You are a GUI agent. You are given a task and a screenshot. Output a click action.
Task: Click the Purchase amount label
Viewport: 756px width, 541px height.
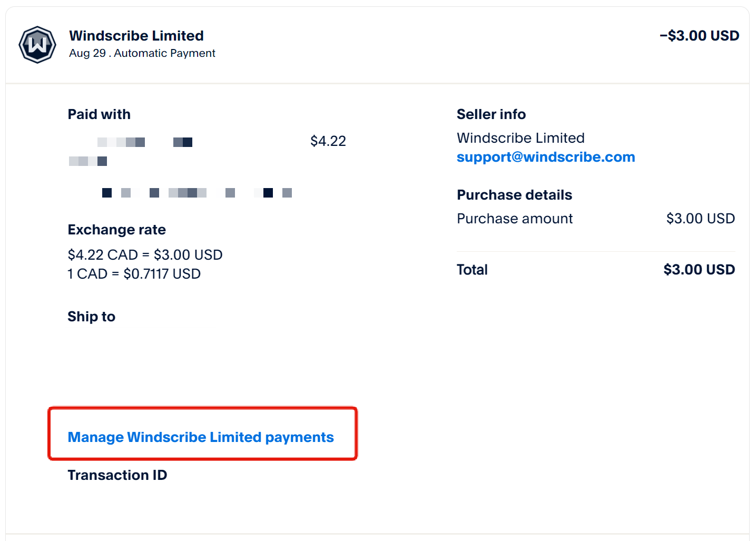(514, 219)
